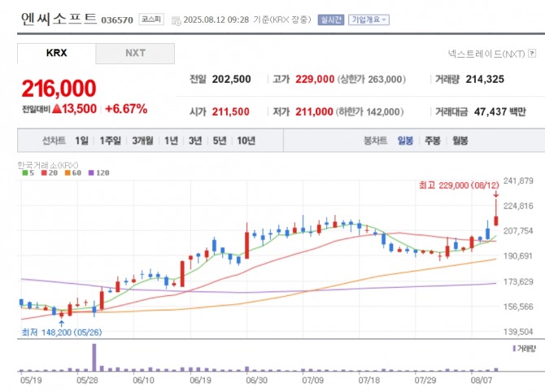
Task: Click the document icon beside the date
Action: [x=177, y=20]
